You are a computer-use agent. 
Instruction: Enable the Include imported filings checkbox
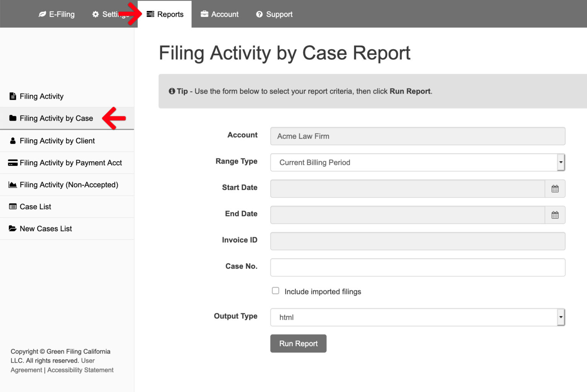[x=276, y=291]
